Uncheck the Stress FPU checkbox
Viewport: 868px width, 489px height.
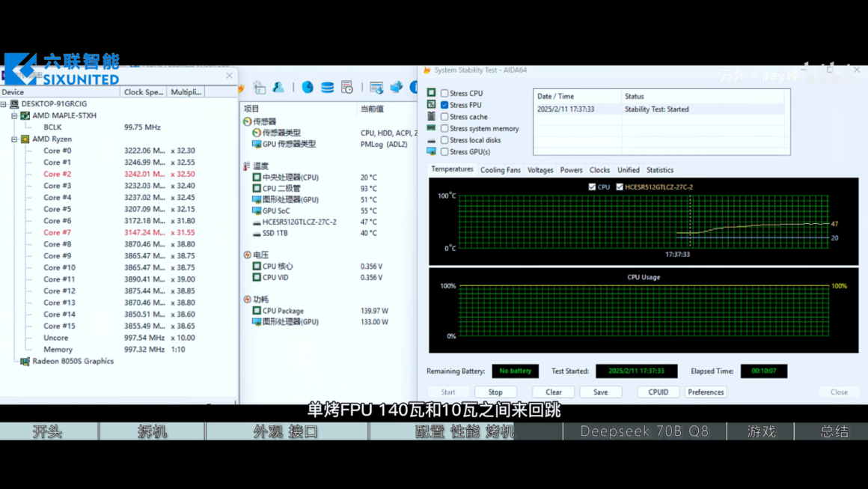pyautogui.click(x=444, y=106)
